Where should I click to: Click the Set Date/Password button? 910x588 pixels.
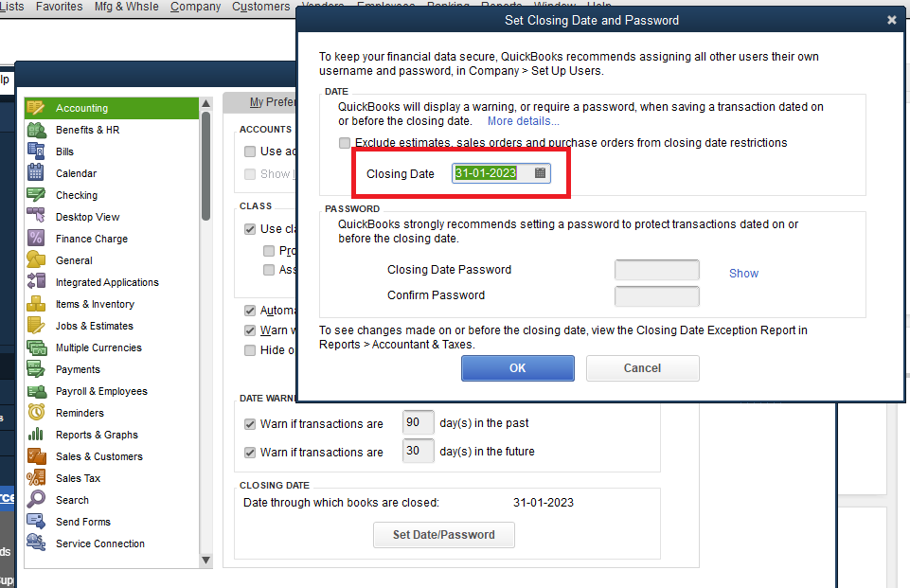[x=444, y=535]
